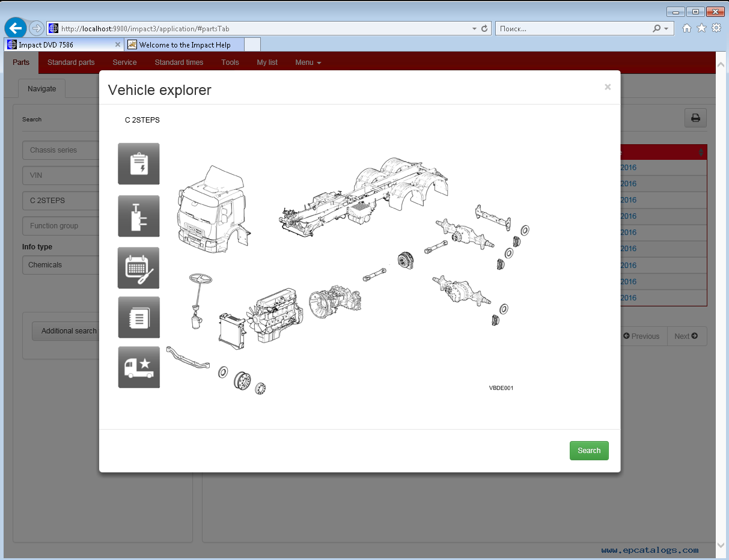Select the front axle beam in the diagram
The height and width of the screenshot is (560, 729).
click(x=188, y=358)
